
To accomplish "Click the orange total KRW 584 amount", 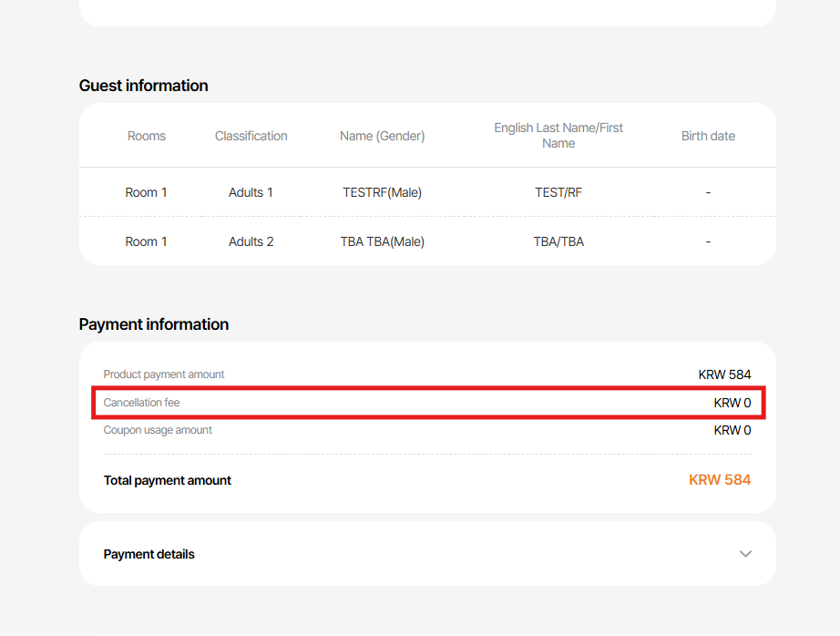I will [x=720, y=480].
